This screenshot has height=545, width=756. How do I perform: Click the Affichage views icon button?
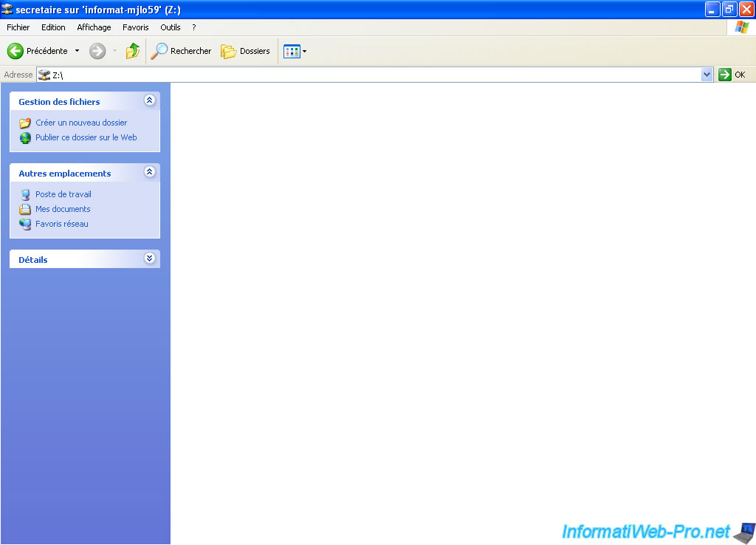pos(292,51)
